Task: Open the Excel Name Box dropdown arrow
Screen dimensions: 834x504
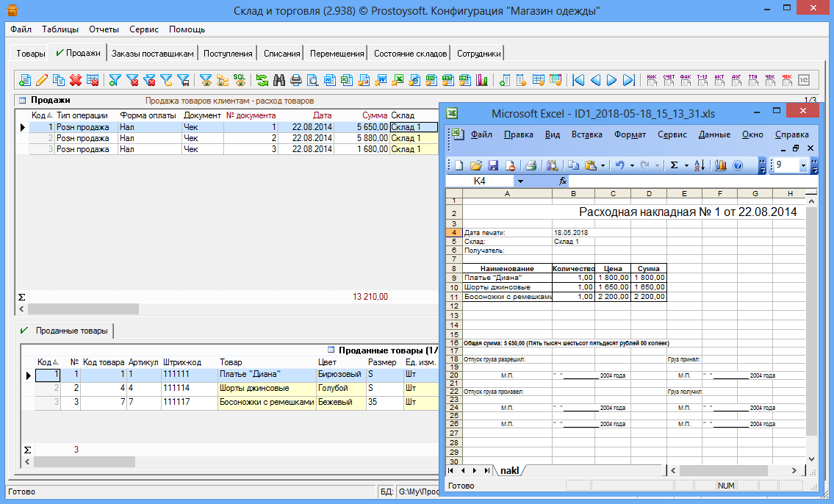Action: pos(520,181)
